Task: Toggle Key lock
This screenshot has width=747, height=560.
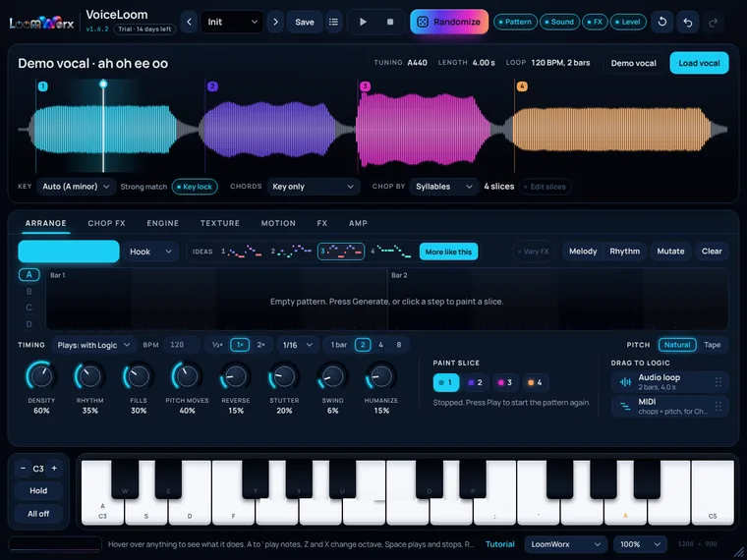Action: 195,187
